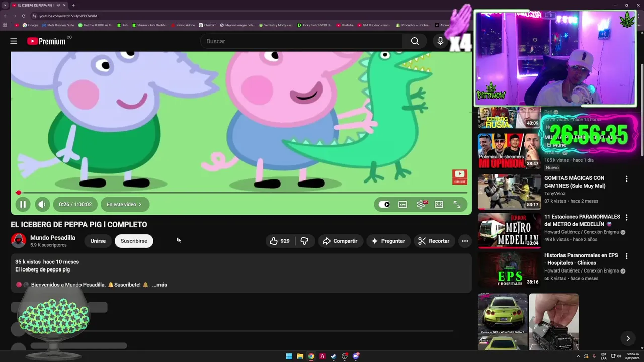Open the METRO MEDELLIN 33:04 thumbnail
Viewport: 644px width, 362px height.
click(509, 230)
